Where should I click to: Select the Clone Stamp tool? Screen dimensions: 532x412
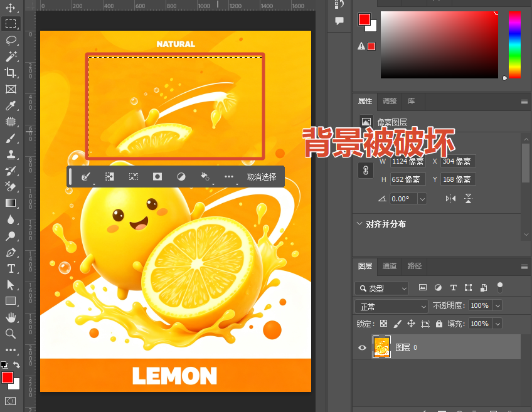(11, 155)
